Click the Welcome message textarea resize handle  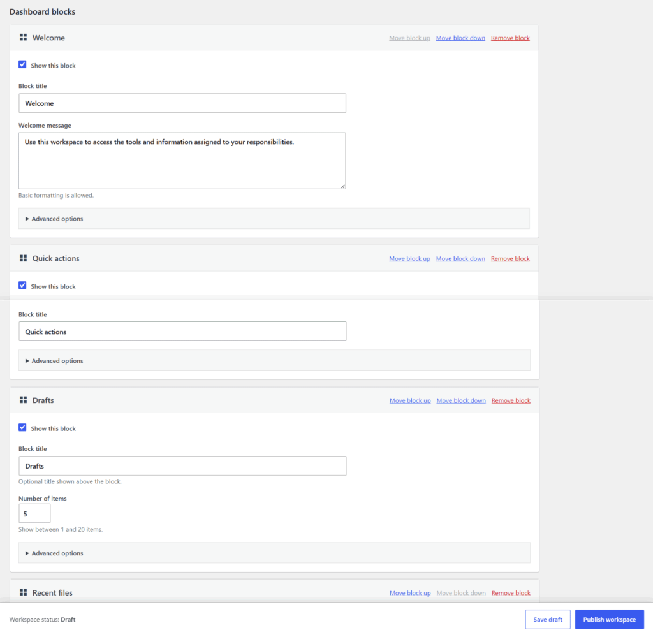(342, 186)
